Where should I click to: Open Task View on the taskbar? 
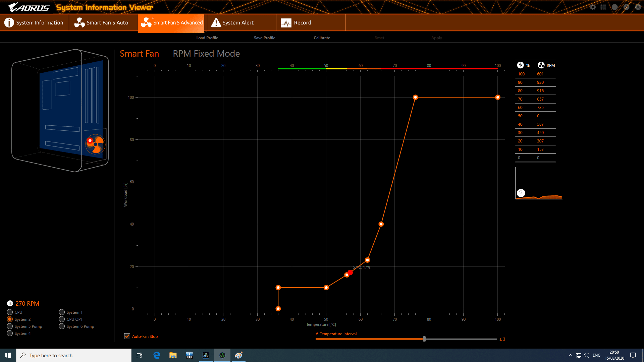coord(140,355)
